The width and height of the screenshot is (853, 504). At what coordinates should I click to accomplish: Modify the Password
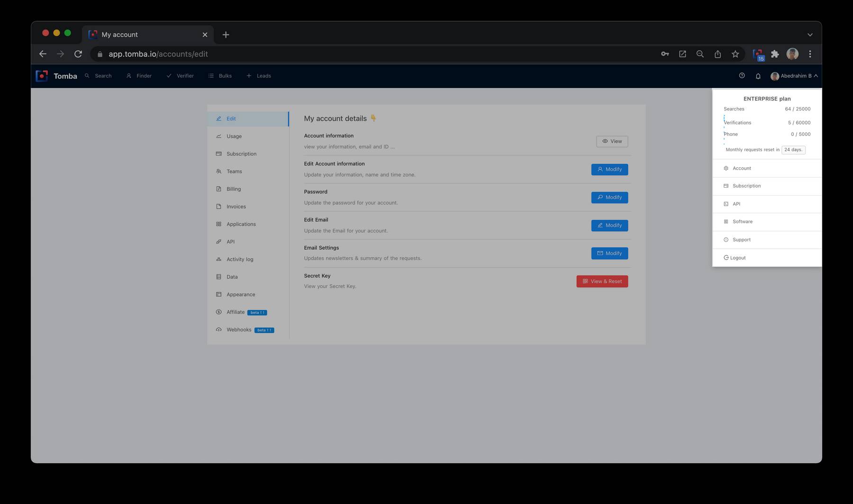pos(609,197)
